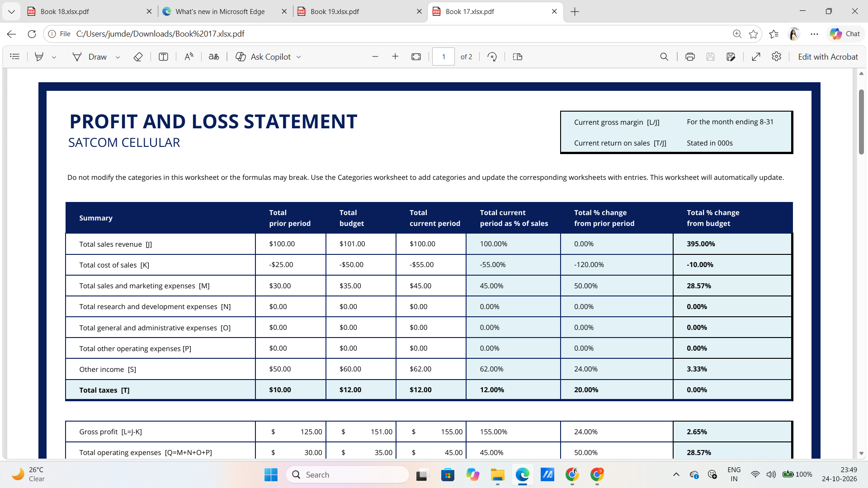Open a new browser tab
Screen dimensions: 868x488
coord(575,12)
